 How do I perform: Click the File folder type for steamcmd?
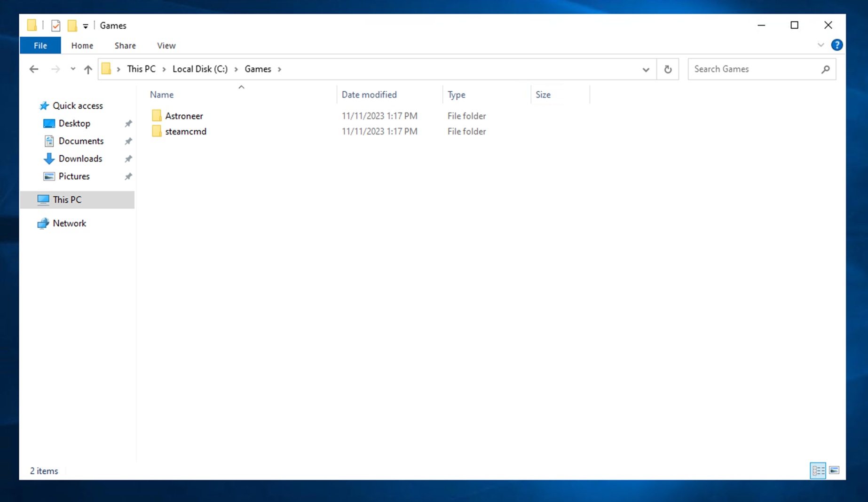point(467,131)
